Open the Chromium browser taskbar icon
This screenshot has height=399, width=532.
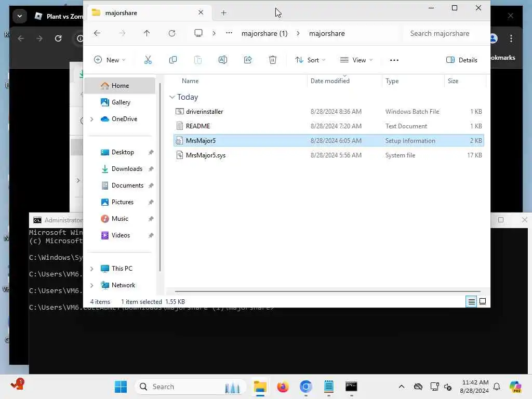coord(305,387)
